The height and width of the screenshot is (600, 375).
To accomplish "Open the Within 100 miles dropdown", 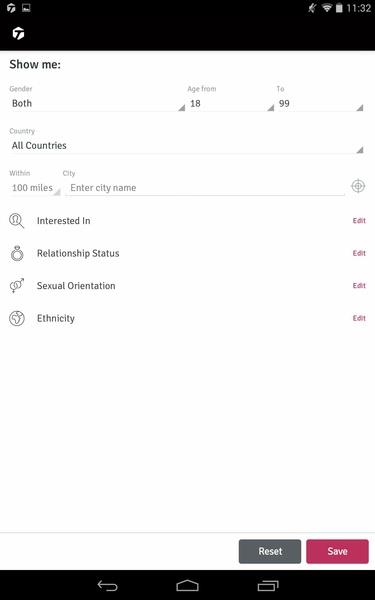I will [35, 188].
